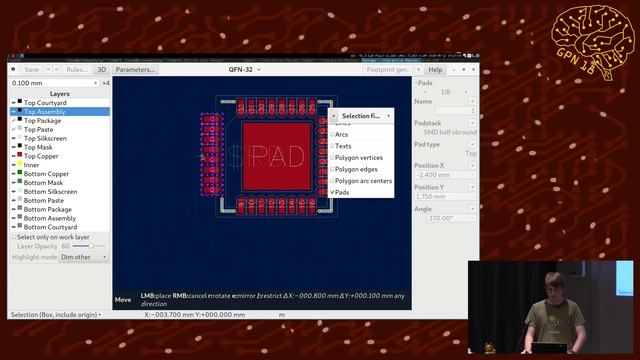Image resolution: width=640 pixels, height=360 pixels.
Task: Toggle visibility of Bottom Silkscreen layer
Action: (13, 191)
